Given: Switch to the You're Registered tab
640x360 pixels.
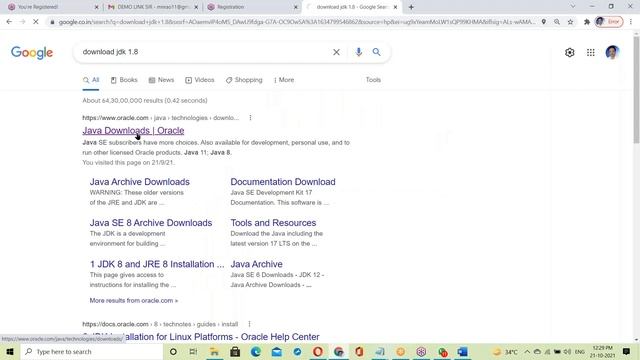Looking at the screenshot, I should point(53,7).
